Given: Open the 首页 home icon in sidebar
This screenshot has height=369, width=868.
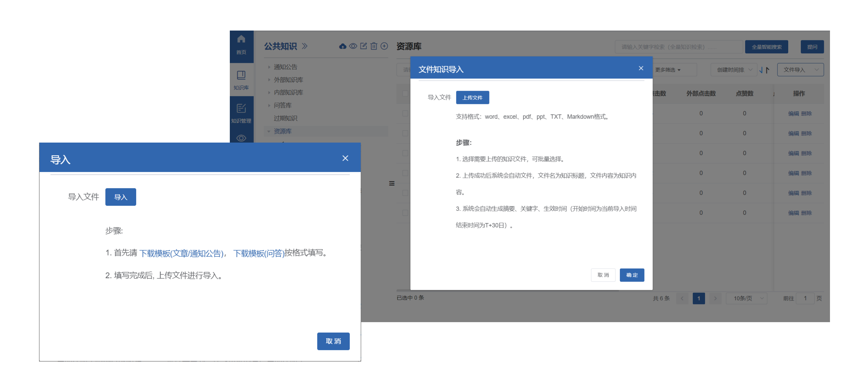Looking at the screenshot, I should coord(241,39).
